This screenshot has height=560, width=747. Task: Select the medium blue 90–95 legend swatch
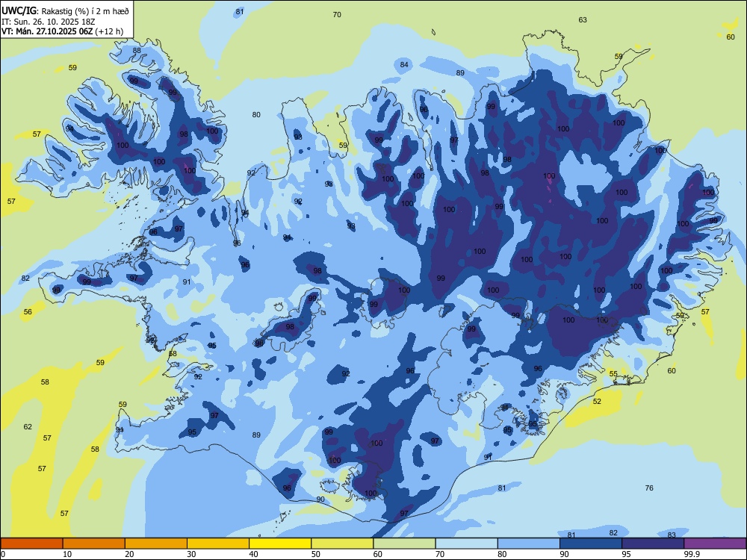tap(591, 544)
